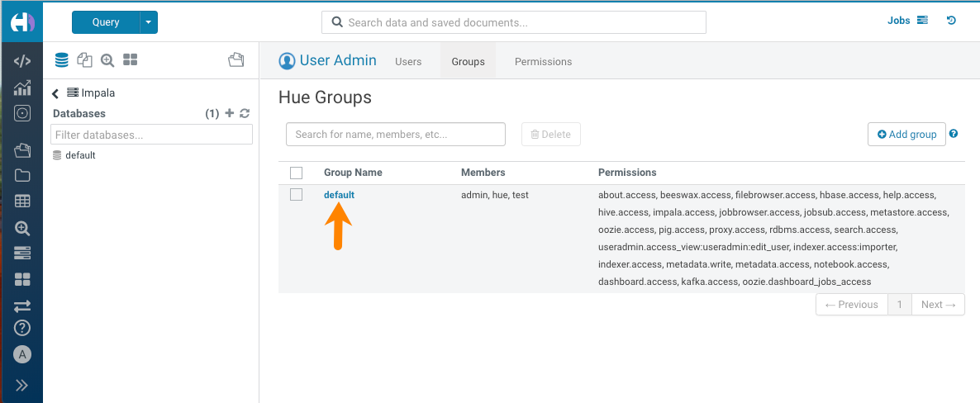
Task: Switch to the Users tab
Action: click(408, 62)
